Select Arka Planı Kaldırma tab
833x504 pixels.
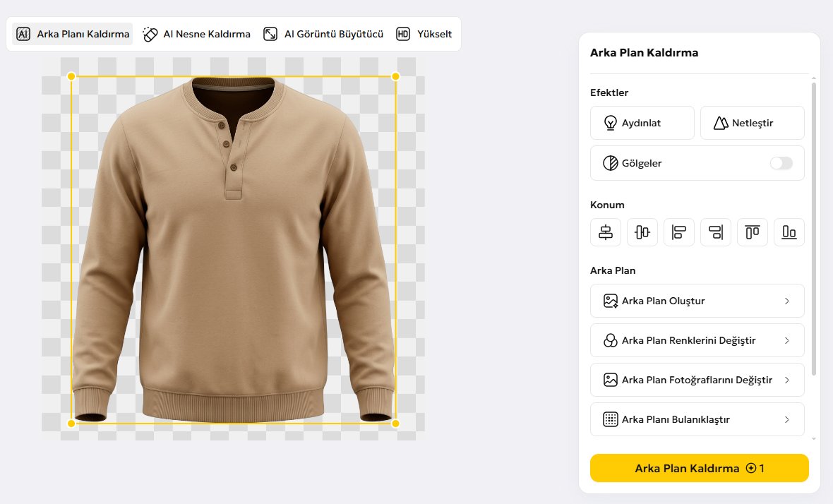coord(72,34)
